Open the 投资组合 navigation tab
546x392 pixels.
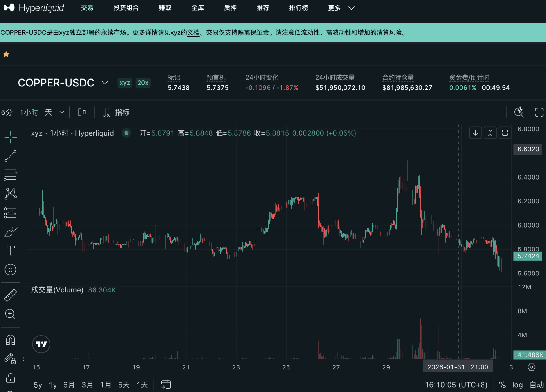point(126,8)
